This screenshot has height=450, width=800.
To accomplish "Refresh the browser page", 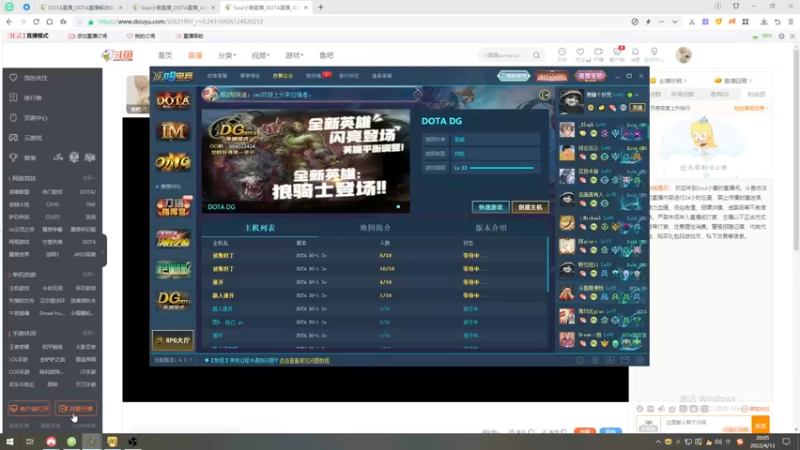I will tap(36, 21).
